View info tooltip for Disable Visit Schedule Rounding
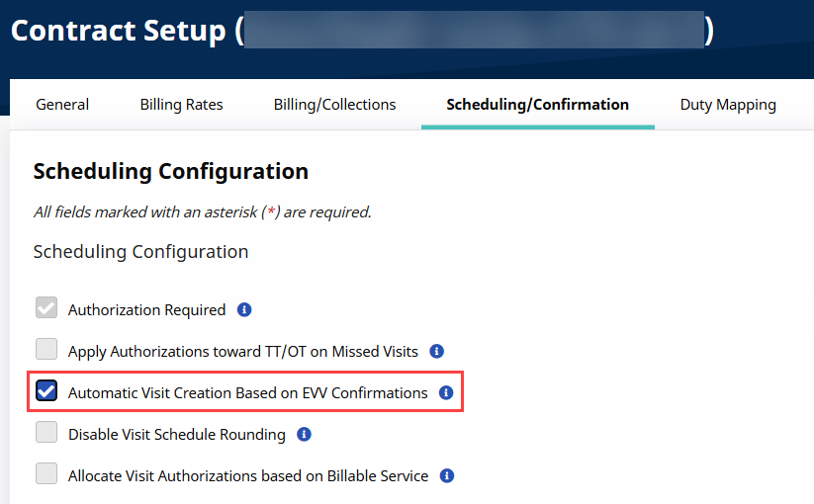Image resolution: width=814 pixels, height=504 pixels. click(x=304, y=434)
